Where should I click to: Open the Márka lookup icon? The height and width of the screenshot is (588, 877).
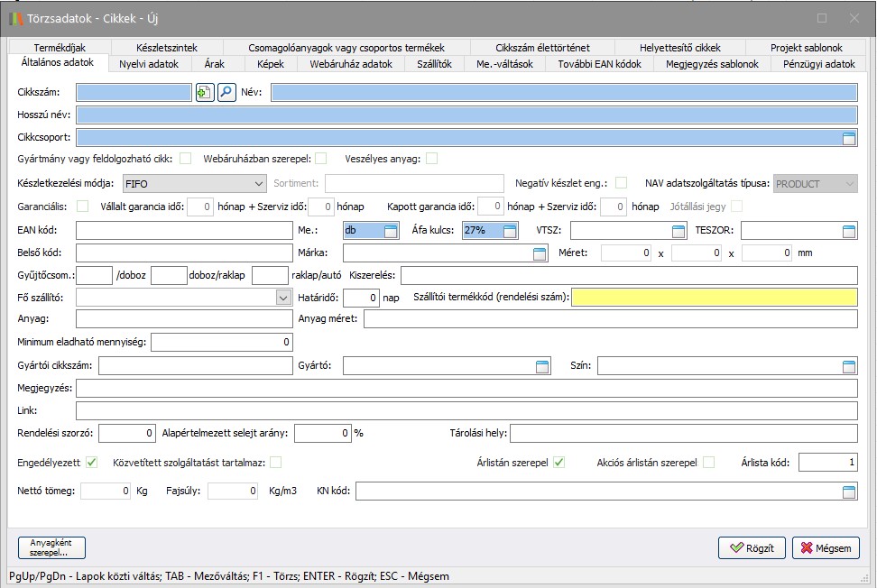click(x=540, y=253)
